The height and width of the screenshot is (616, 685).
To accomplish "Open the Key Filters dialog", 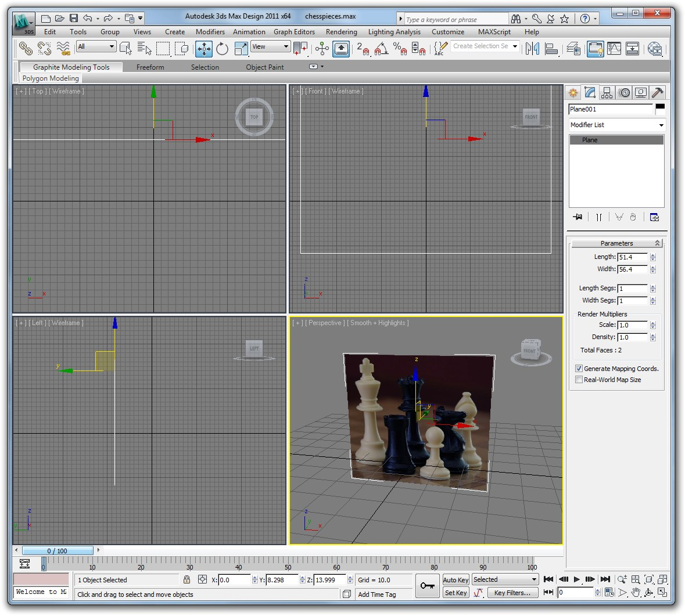I will 512,593.
